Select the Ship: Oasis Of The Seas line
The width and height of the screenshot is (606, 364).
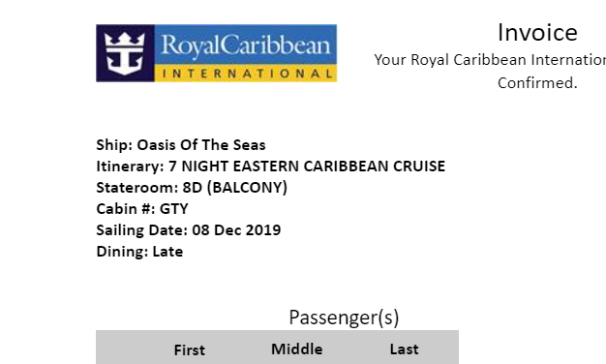coord(181,145)
